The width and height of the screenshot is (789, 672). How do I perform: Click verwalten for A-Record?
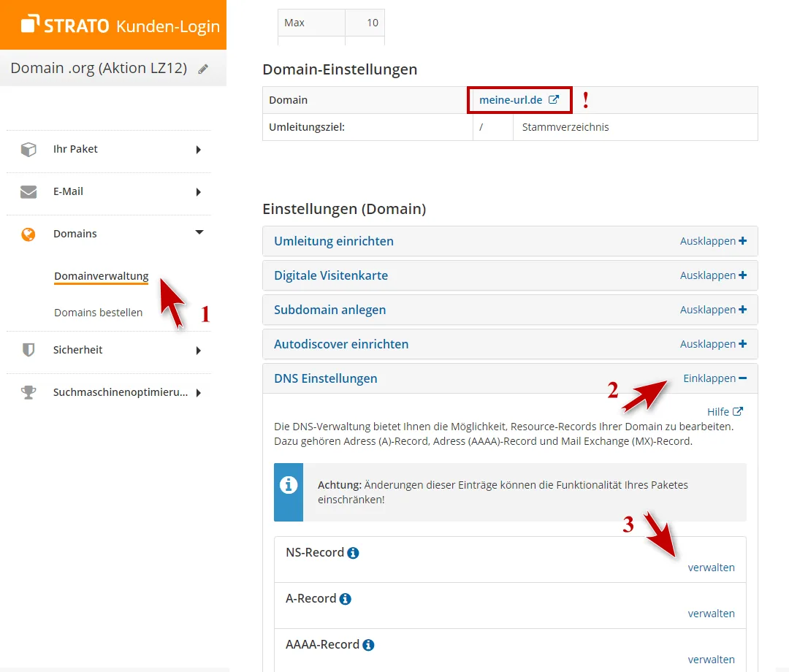(711, 614)
